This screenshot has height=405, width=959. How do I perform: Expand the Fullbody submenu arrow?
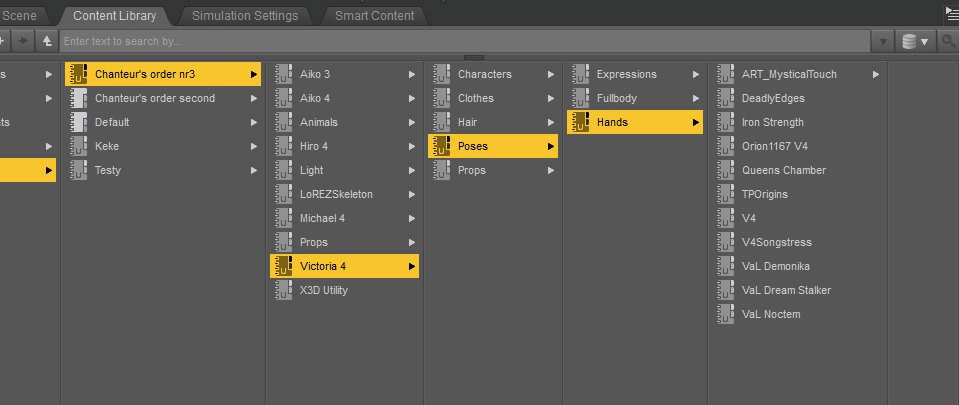click(696, 98)
